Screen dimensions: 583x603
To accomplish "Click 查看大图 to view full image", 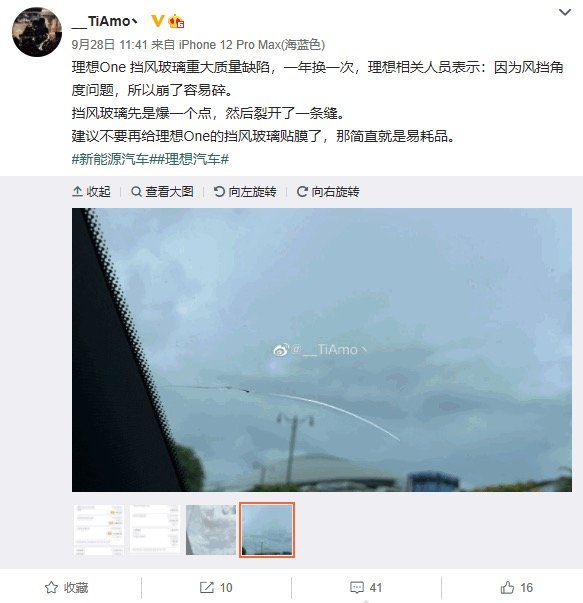I will click(x=162, y=192).
